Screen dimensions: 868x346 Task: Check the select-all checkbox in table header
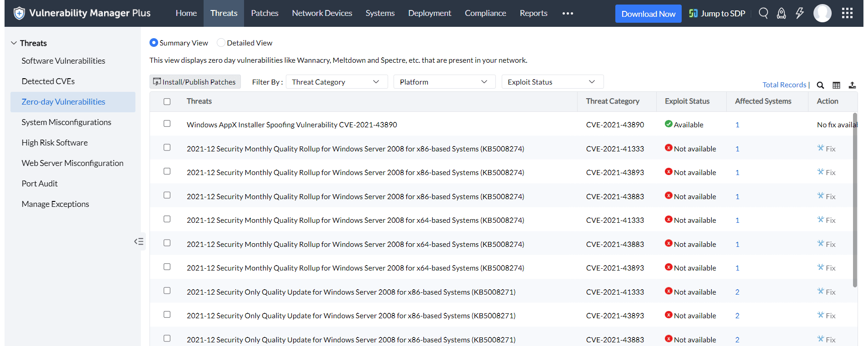coord(167,101)
